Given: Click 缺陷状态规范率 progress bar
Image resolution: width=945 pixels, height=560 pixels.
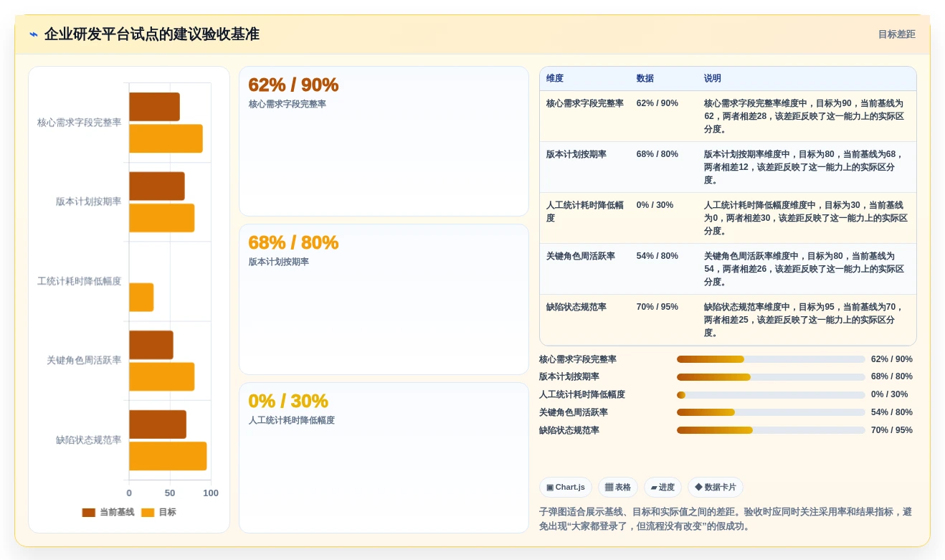Looking at the screenshot, I should (771, 430).
